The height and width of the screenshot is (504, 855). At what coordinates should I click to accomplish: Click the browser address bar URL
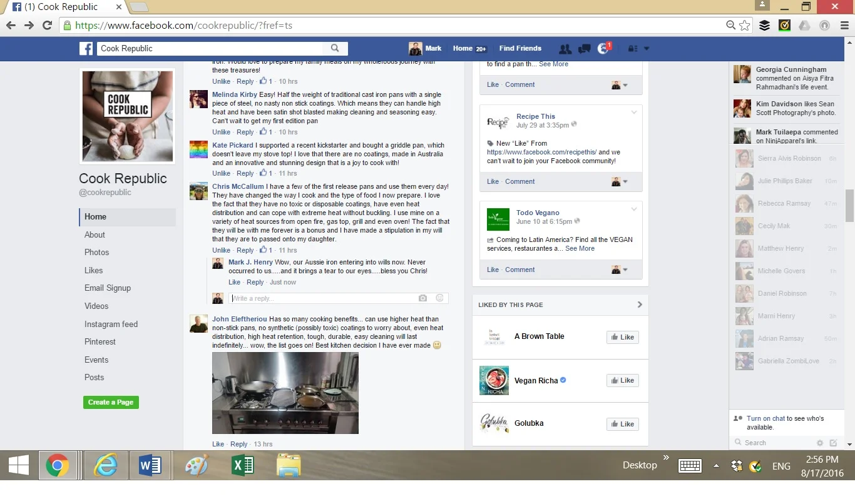(183, 26)
